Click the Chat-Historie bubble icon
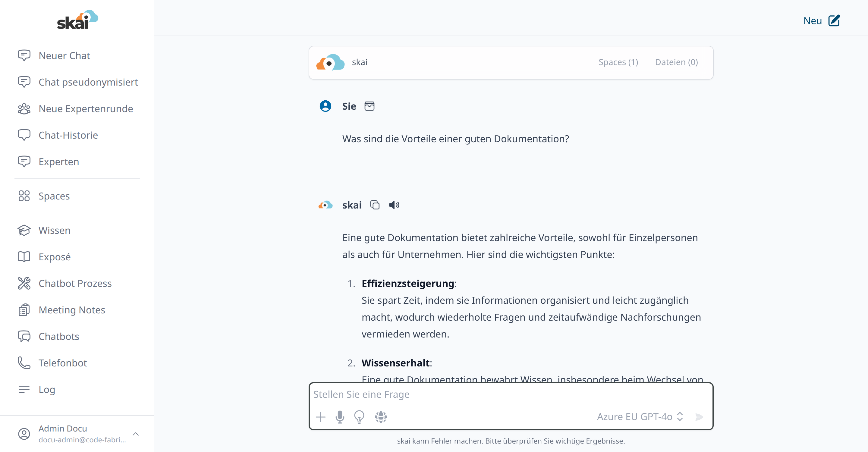868x452 pixels. pyautogui.click(x=24, y=135)
